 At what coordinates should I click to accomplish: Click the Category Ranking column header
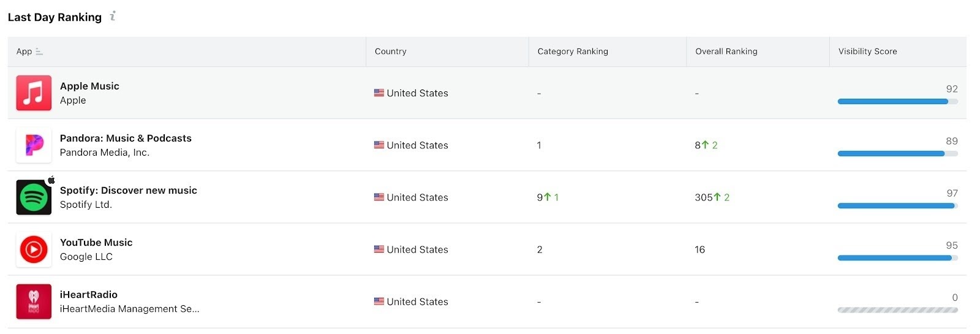tap(573, 51)
